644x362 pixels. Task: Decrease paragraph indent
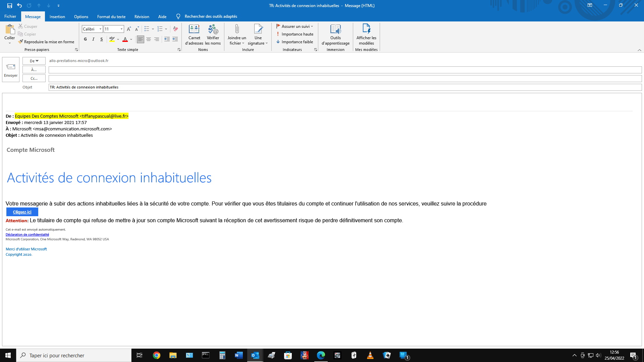[167, 39]
